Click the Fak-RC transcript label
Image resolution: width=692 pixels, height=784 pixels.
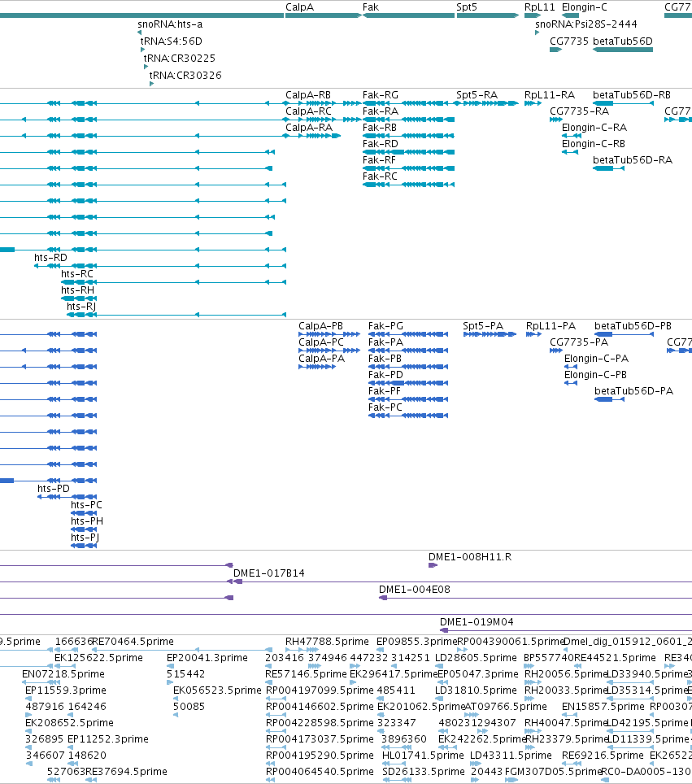pos(380,176)
